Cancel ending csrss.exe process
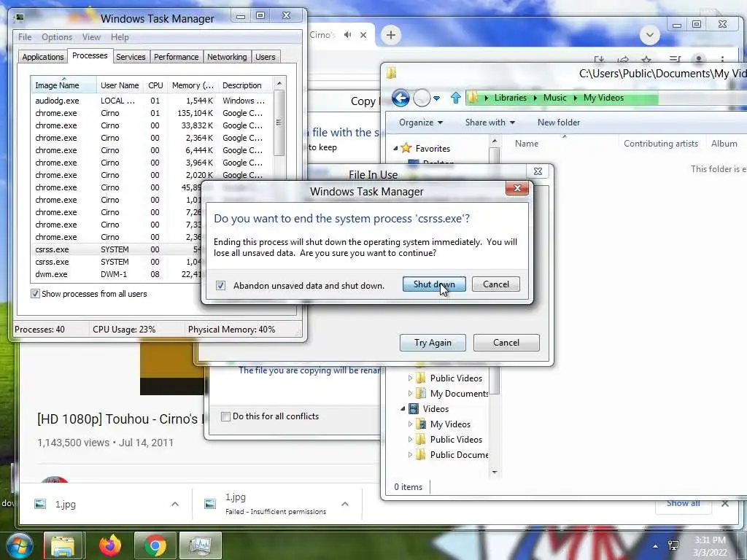Screen dimensions: 747x560 [495, 284]
